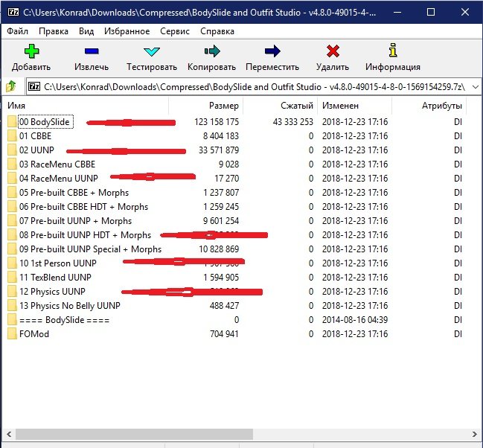Image resolution: width=483 pixels, height=448 pixels.
Task: Sort by the Размер column header
Action: (223, 106)
